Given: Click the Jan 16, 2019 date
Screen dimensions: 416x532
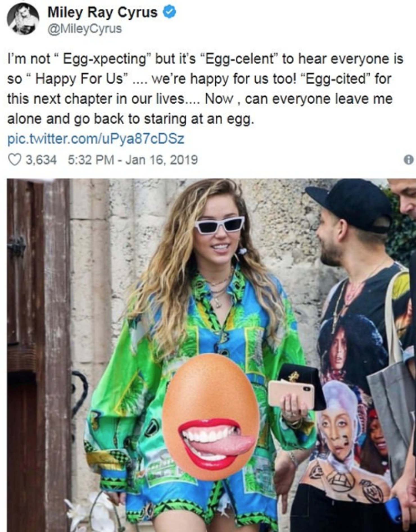Looking at the screenshot, I should coord(162,160).
